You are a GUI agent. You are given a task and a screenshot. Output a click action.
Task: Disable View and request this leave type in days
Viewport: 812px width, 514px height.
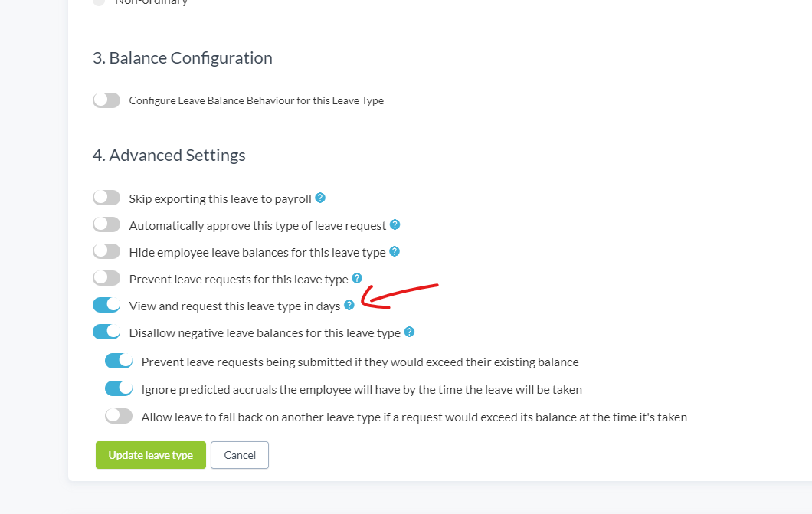pos(106,306)
